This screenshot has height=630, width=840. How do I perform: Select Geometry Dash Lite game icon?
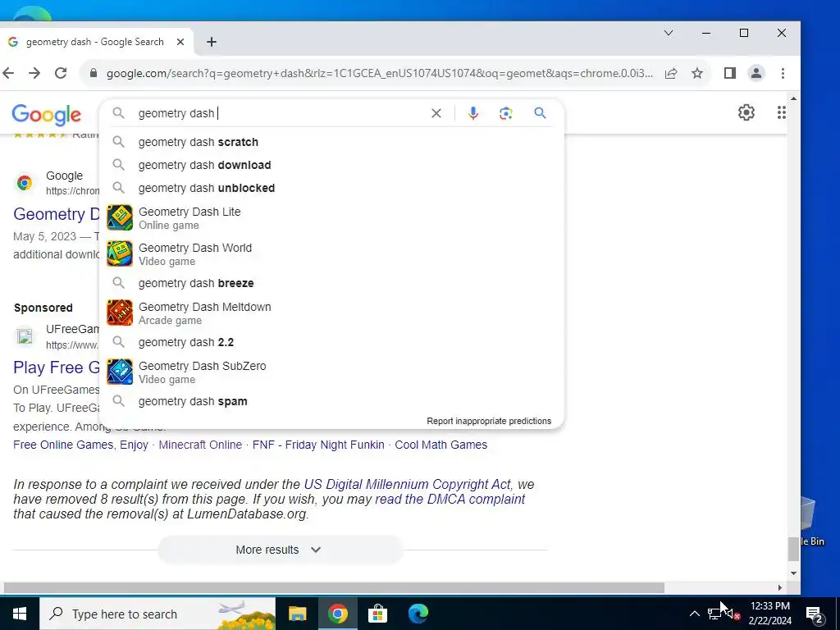(120, 218)
